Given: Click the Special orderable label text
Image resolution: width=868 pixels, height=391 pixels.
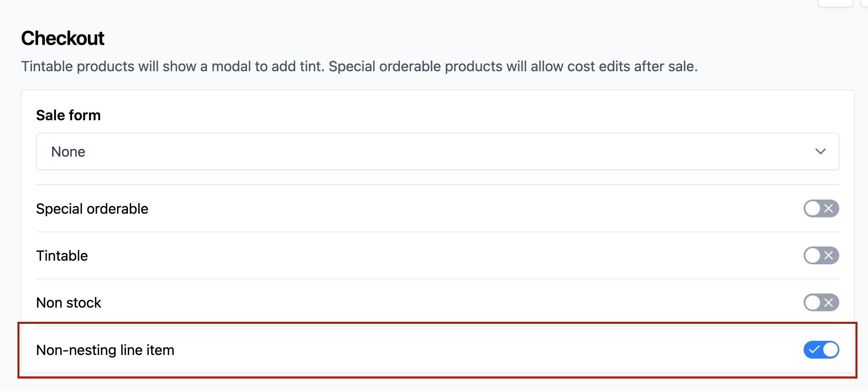Looking at the screenshot, I should click(92, 209).
